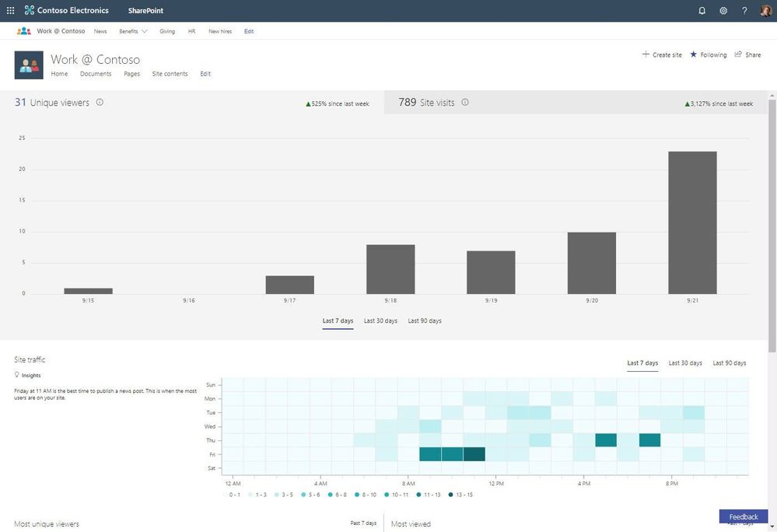Switch chart range to Last 90 days
777x532 pixels.
425,321
